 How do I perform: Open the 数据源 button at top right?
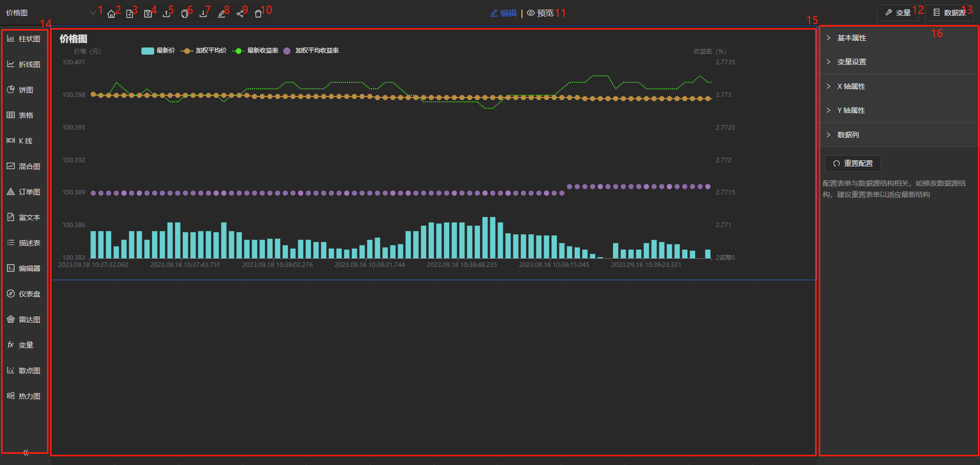949,13
